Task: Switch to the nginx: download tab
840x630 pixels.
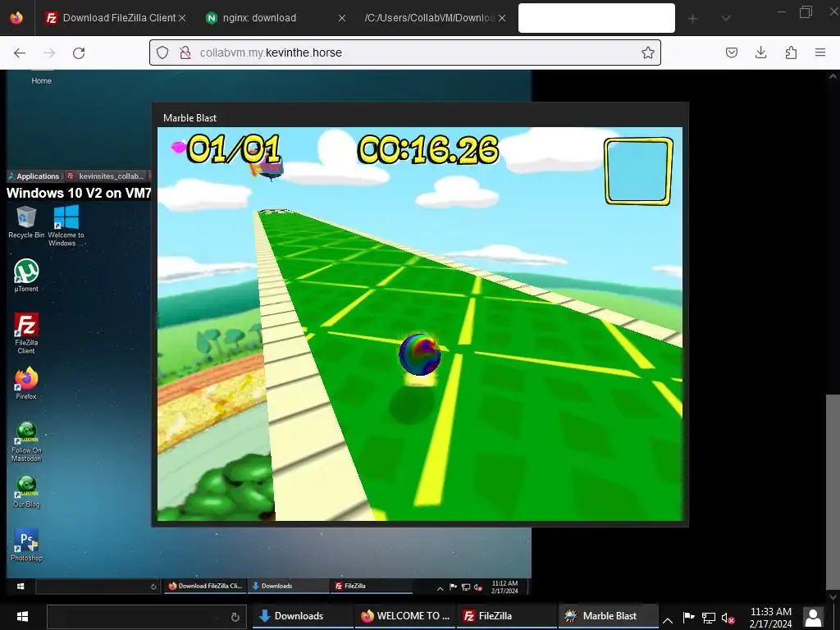Action: coord(275,18)
